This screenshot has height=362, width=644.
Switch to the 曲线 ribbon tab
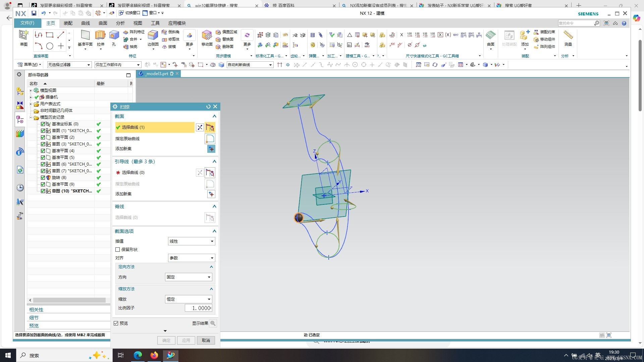(86, 23)
